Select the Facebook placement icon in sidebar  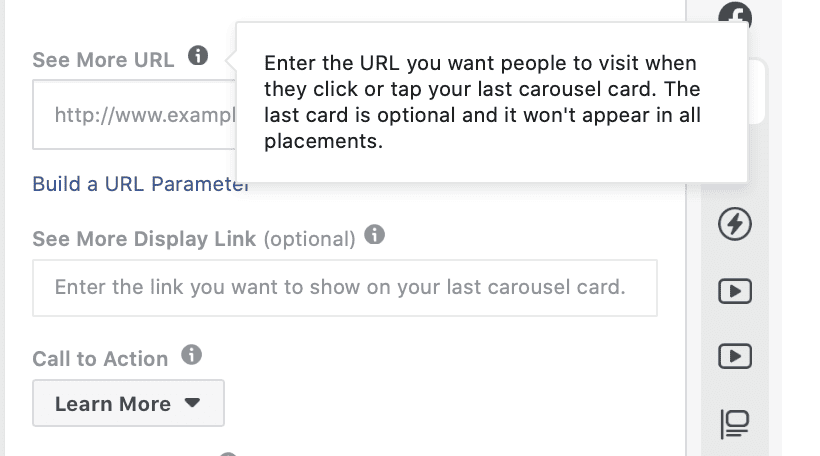pyautogui.click(x=735, y=13)
